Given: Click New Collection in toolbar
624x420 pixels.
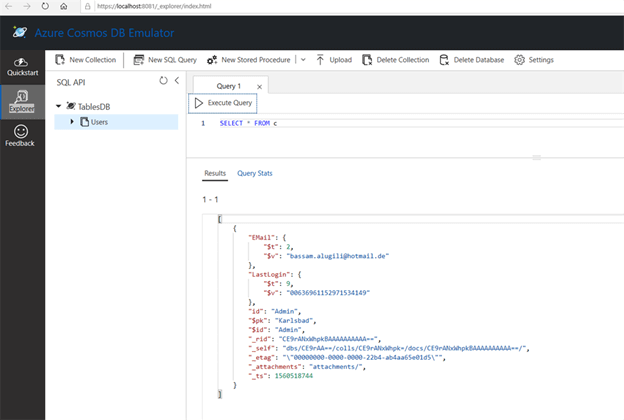Looking at the screenshot, I should pos(87,60).
